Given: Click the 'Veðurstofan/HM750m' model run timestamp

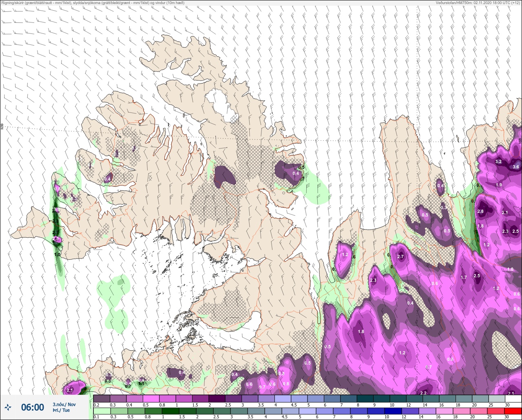Looking at the screenshot, I should (478, 3).
